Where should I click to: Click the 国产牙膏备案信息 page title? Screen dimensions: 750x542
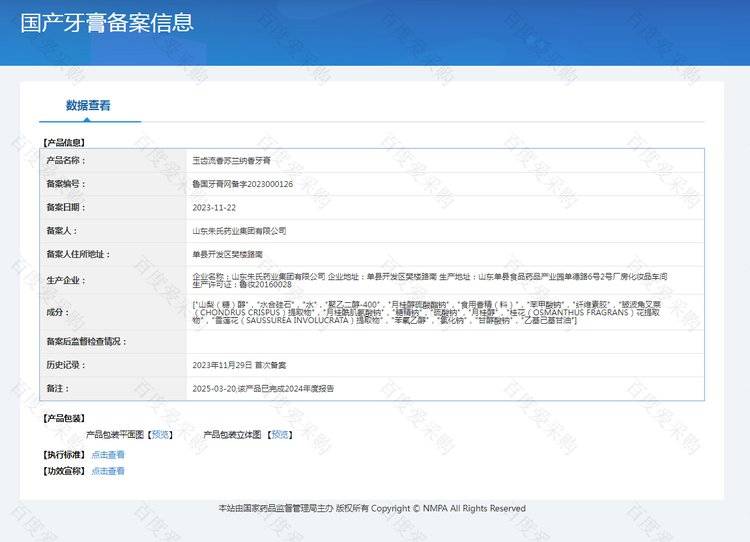coord(107,22)
